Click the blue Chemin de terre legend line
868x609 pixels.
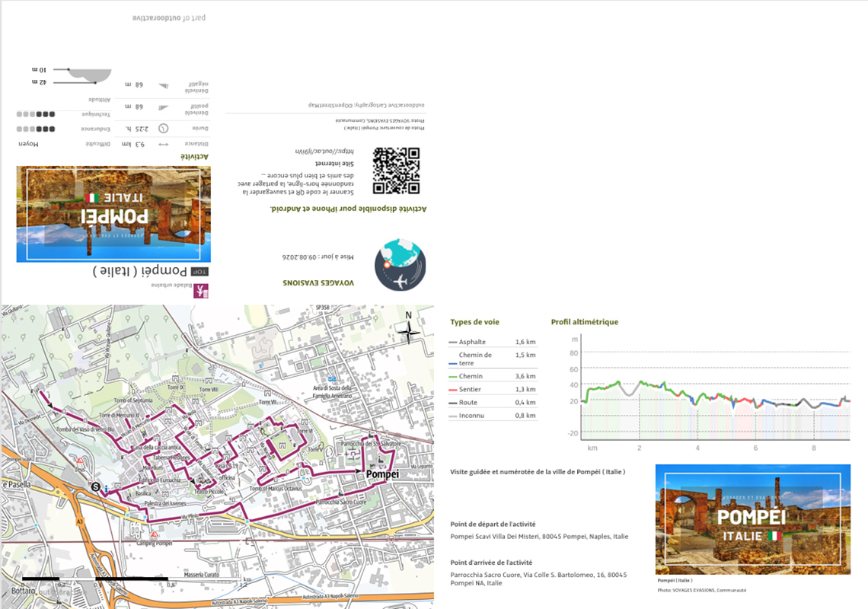[x=453, y=364]
